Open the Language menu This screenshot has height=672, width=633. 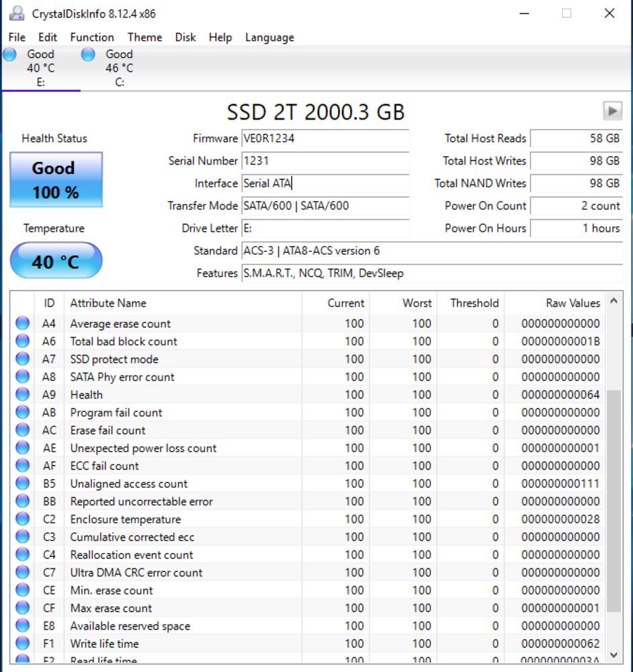pos(269,37)
